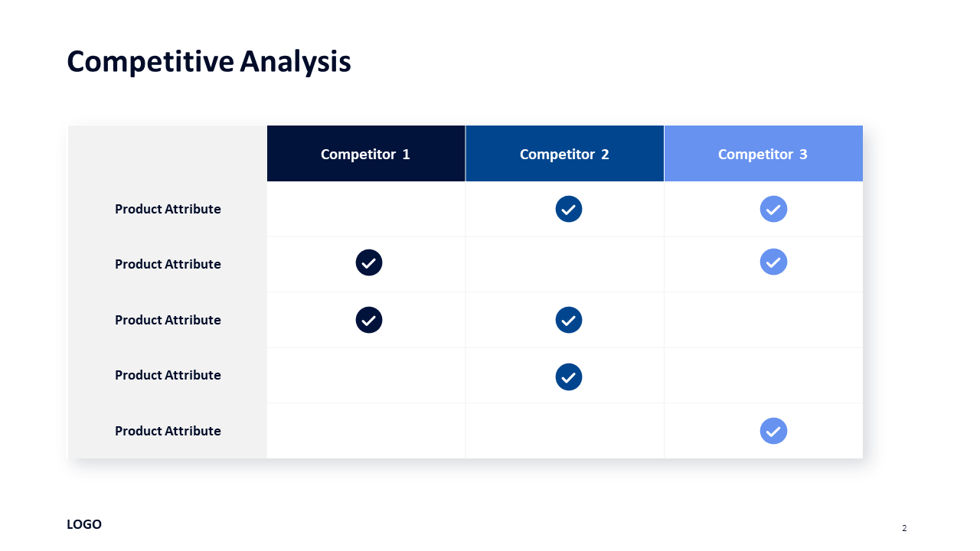Click the slide page number 2
The image size is (980, 551).
pos(904,528)
